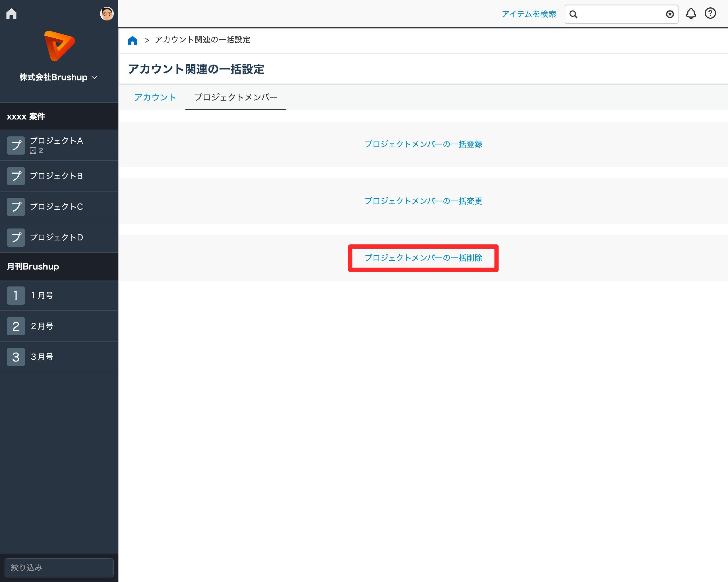Open ３月号 in the sidebar

pos(59,357)
